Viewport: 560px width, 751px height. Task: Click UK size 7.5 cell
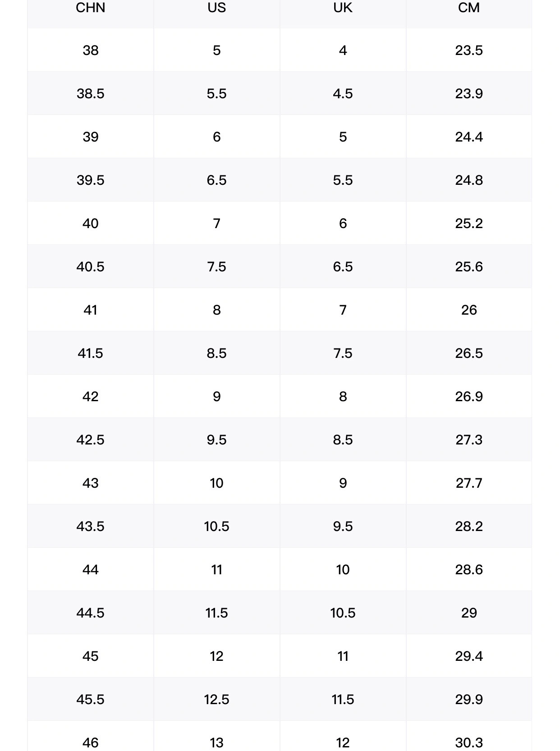(343, 353)
